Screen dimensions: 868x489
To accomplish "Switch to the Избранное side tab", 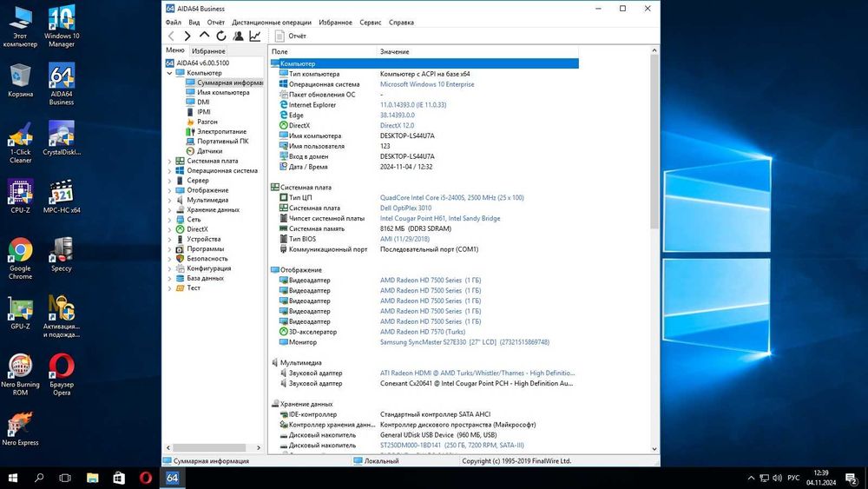I will 208,51.
